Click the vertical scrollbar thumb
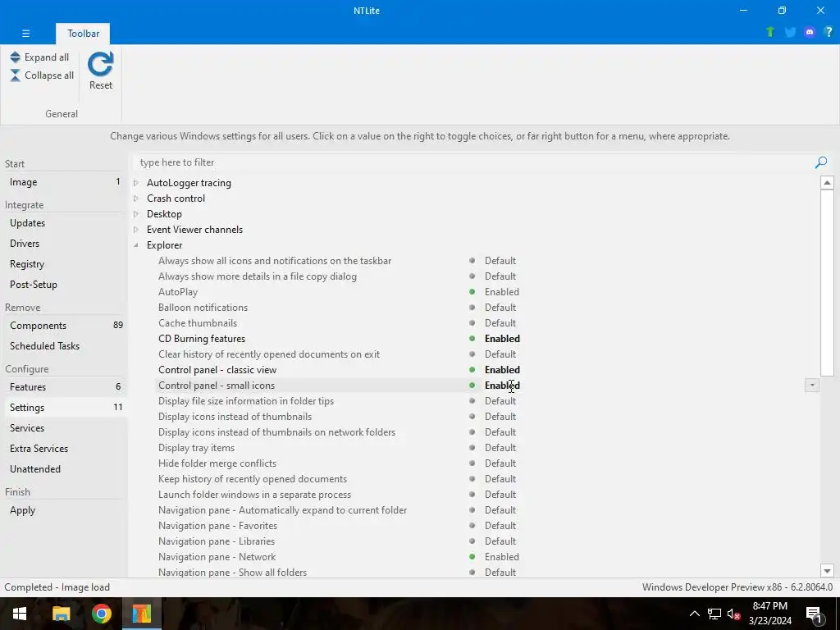 pos(827,283)
